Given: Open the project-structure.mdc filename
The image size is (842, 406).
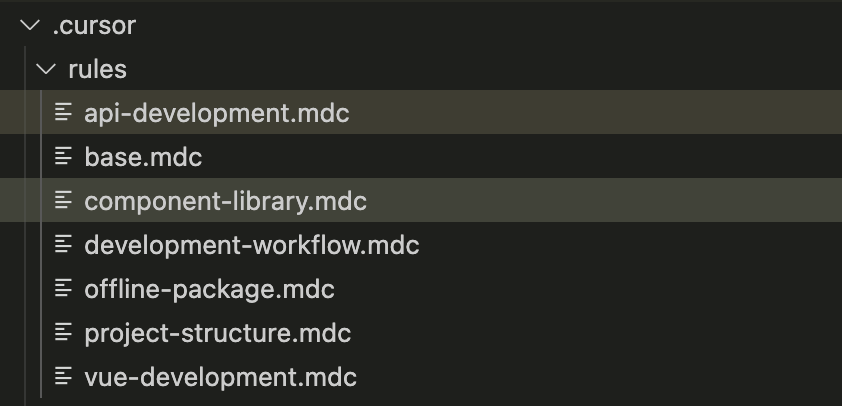Looking at the screenshot, I should pos(218,333).
